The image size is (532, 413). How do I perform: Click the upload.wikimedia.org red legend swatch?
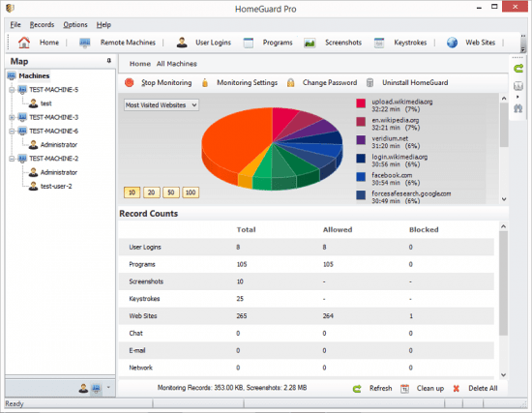click(361, 103)
